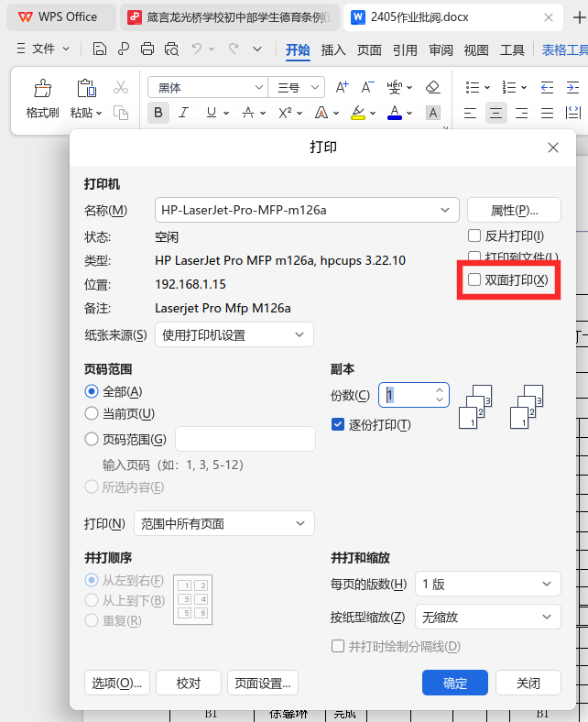Click the Paste clipboard icon

[x=86, y=88]
